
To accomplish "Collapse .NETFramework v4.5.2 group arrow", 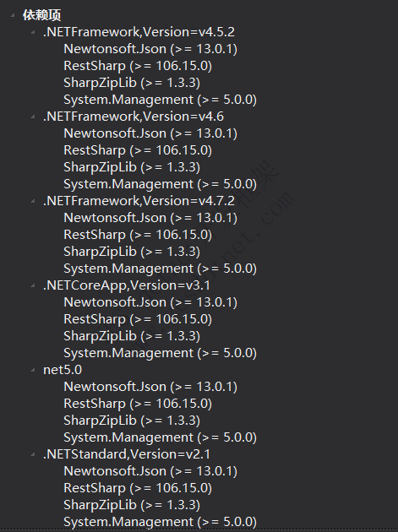I will point(33,32).
